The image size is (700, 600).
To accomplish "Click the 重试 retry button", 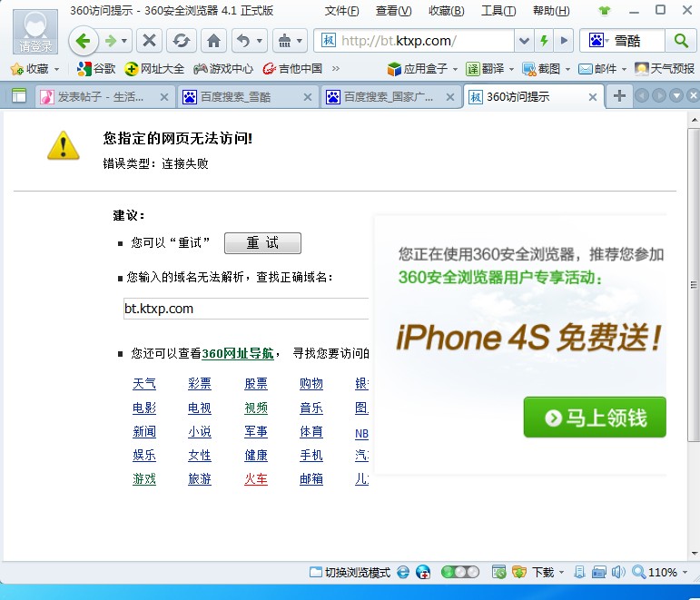I will [x=262, y=243].
